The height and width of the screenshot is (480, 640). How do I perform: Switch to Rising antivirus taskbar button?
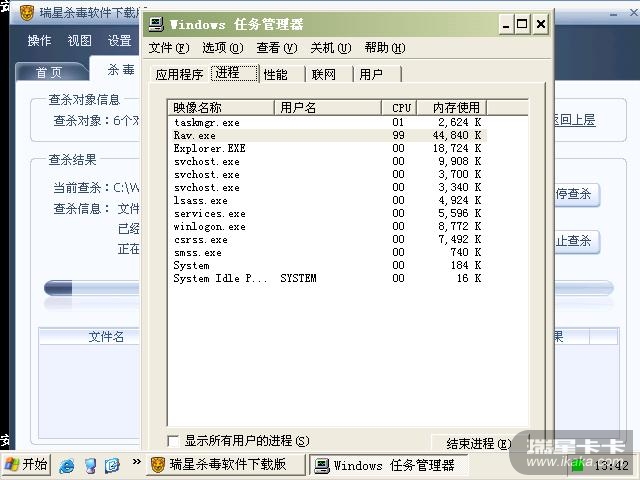[226, 464]
